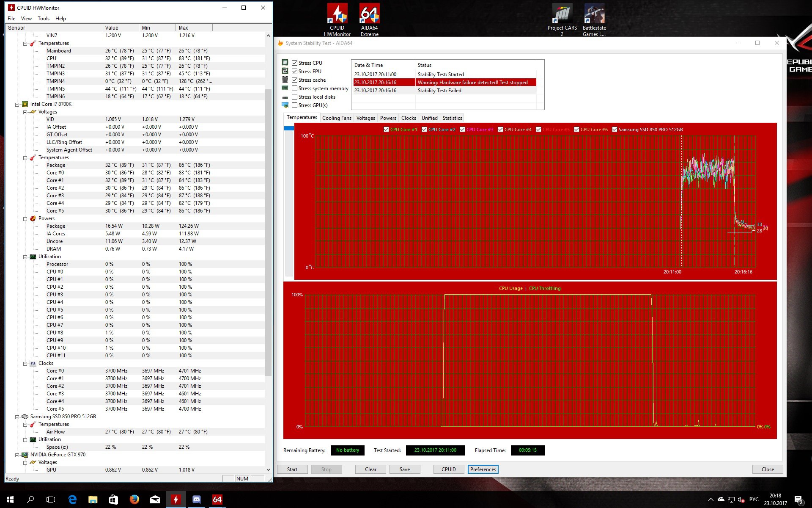
Task: Collapse the Utilization tree section
Action: [x=25, y=257]
